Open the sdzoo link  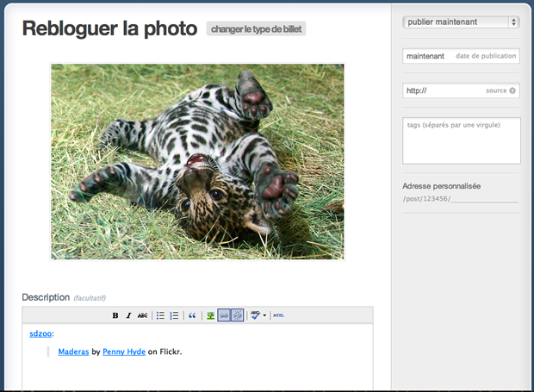point(40,333)
